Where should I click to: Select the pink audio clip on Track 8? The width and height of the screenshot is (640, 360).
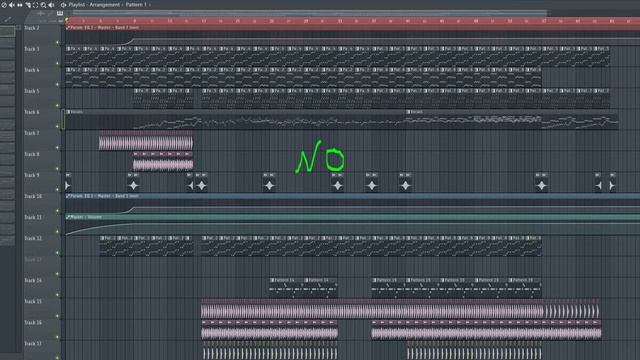[x=163, y=162]
